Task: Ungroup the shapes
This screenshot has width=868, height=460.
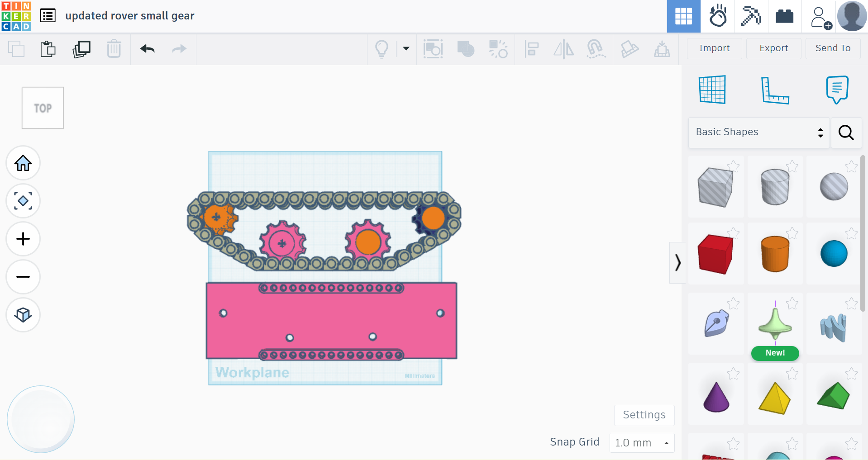Action: point(497,49)
